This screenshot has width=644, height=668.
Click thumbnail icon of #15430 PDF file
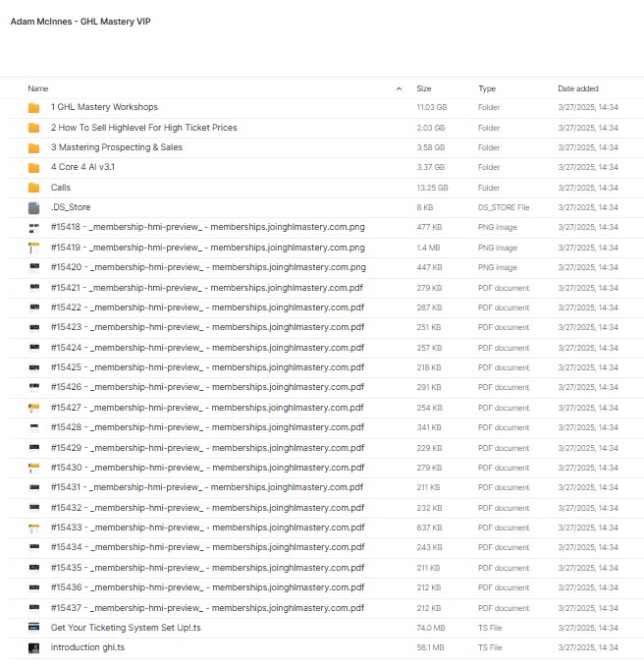[x=33, y=468]
